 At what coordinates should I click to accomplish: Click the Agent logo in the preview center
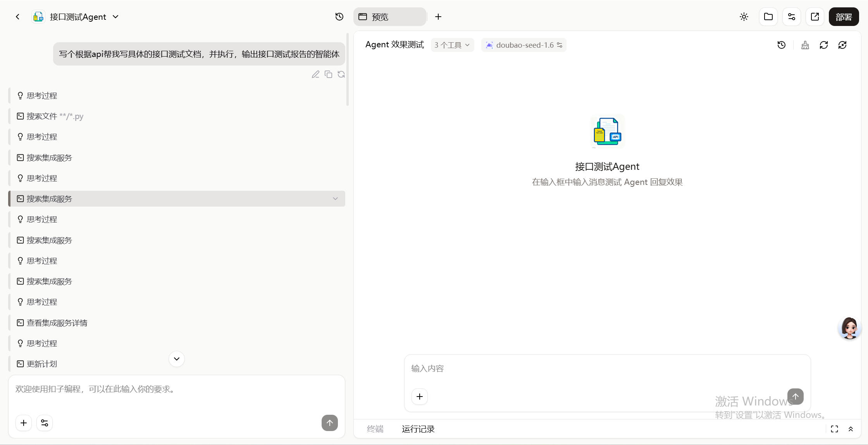tap(607, 131)
